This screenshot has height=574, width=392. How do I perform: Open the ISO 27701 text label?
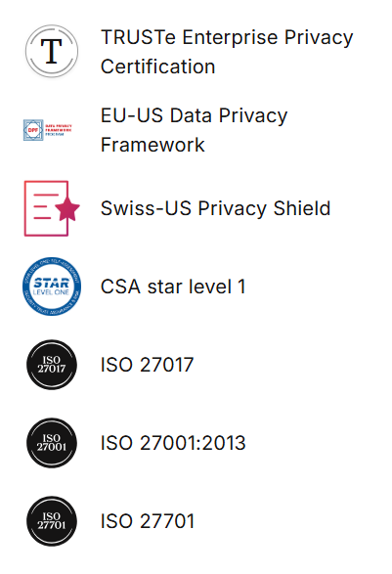[148, 521]
